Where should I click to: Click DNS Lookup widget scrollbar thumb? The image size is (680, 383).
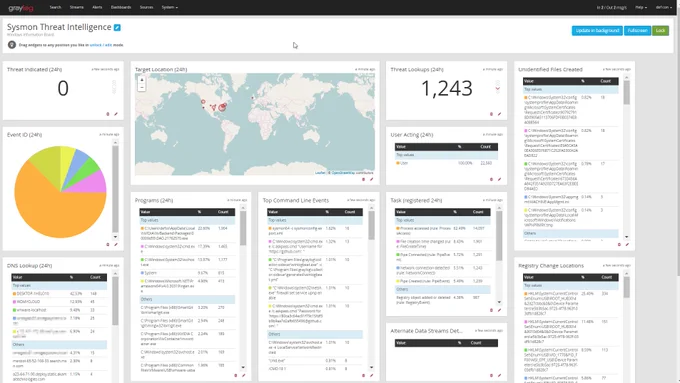point(115,301)
